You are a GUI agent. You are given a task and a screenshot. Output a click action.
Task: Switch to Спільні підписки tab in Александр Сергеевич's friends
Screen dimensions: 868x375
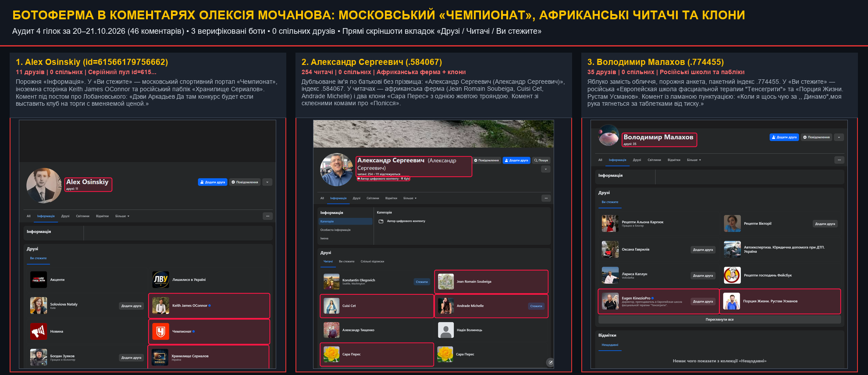coord(372,261)
